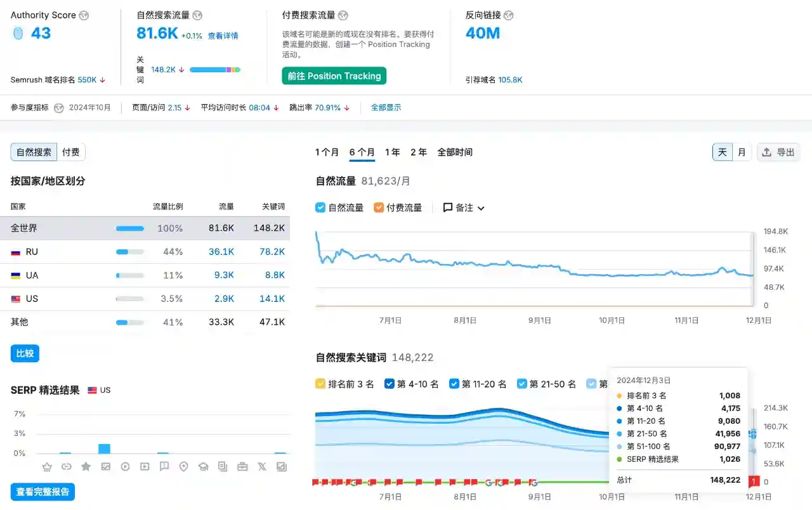Click the video carousel SERP feature icon
Viewport: 812px width, 510px height.
[145, 466]
